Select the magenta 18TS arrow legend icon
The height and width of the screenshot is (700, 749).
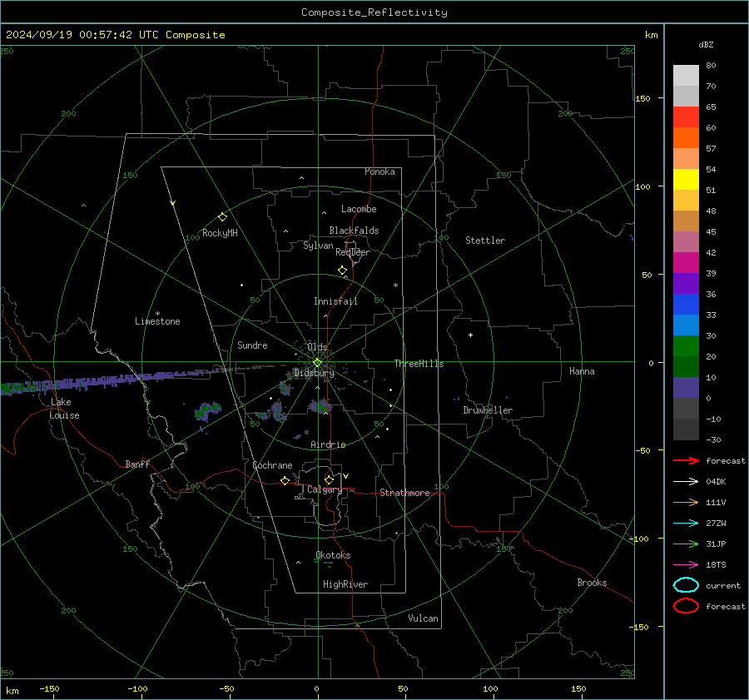pos(686,565)
